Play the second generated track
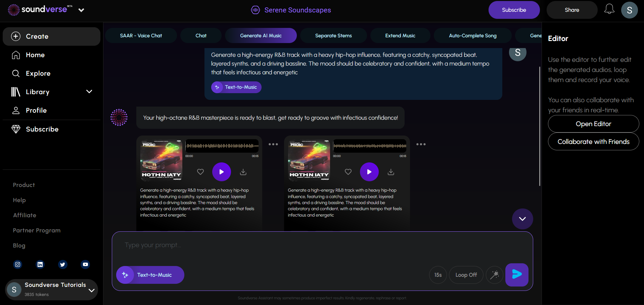Image resolution: width=644 pixels, height=305 pixels. click(x=369, y=172)
